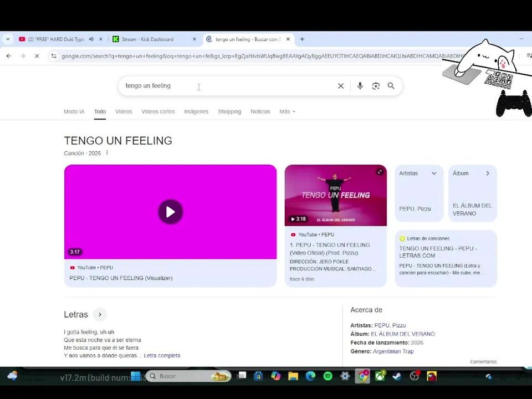Open the PEPU, Pizzu artists link in Acerca de
This screenshot has height=399, width=532.
(390, 325)
